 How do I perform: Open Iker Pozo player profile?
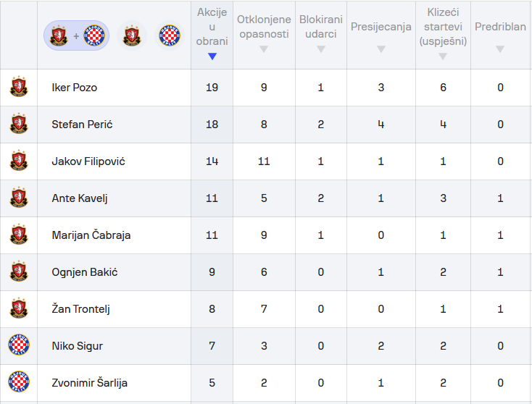pyautogui.click(x=74, y=88)
